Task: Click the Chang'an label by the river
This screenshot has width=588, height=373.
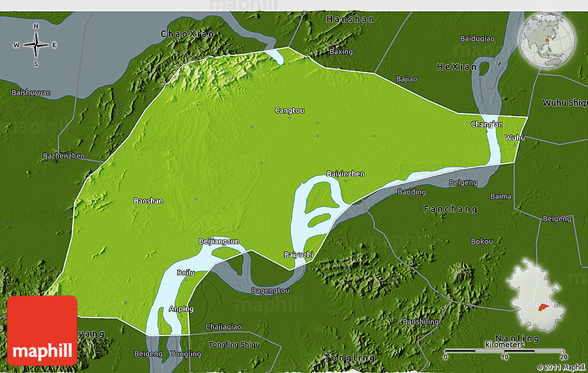Action: pos(486,125)
